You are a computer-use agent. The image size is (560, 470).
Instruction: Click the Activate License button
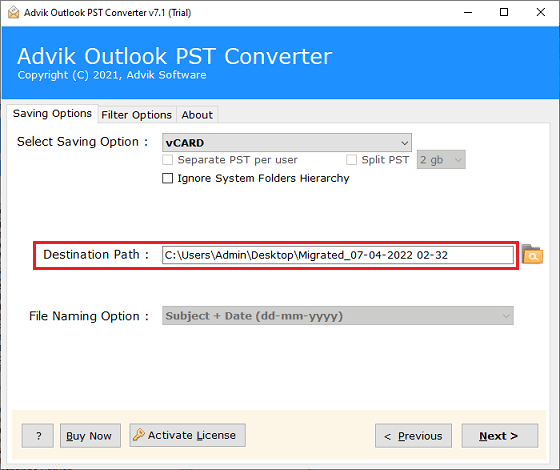pyautogui.click(x=188, y=435)
